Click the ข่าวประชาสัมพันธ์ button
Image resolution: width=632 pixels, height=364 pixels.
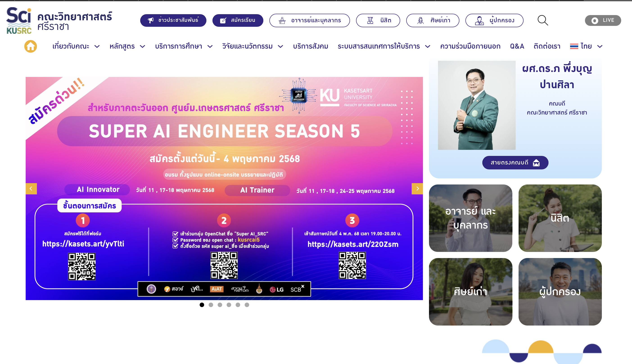pos(173,20)
